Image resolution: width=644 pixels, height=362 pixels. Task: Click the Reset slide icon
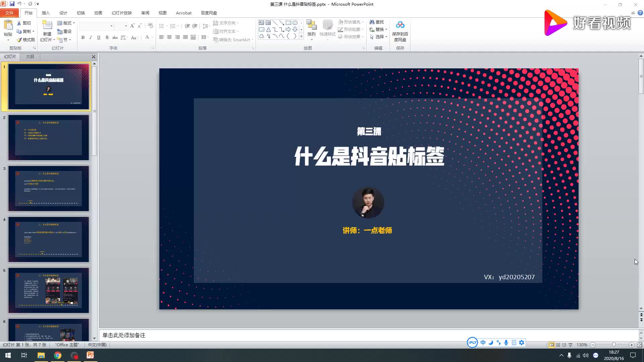pyautogui.click(x=60, y=32)
